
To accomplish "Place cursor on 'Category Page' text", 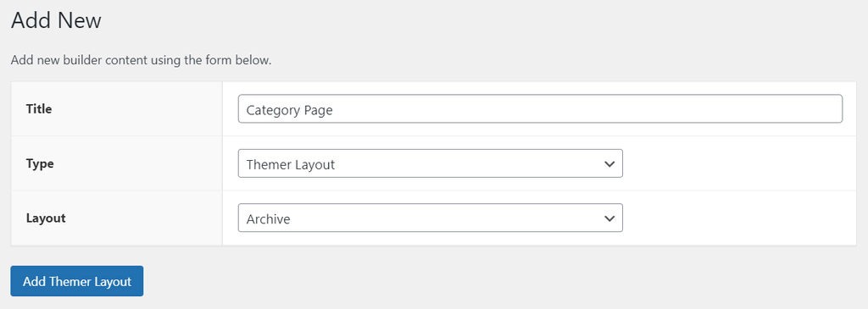I will 290,110.
